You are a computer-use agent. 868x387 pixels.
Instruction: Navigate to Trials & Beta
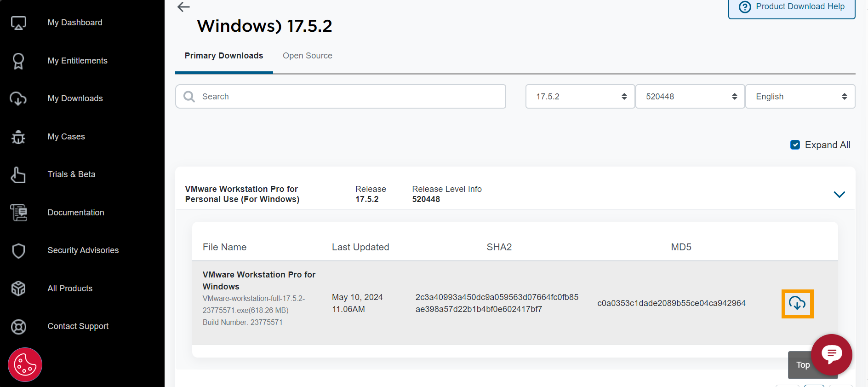coord(71,174)
